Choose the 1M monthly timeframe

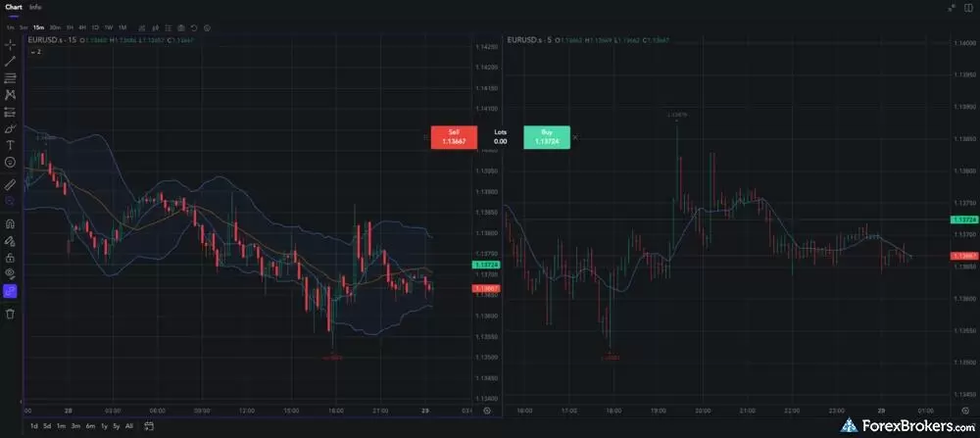click(122, 27)
